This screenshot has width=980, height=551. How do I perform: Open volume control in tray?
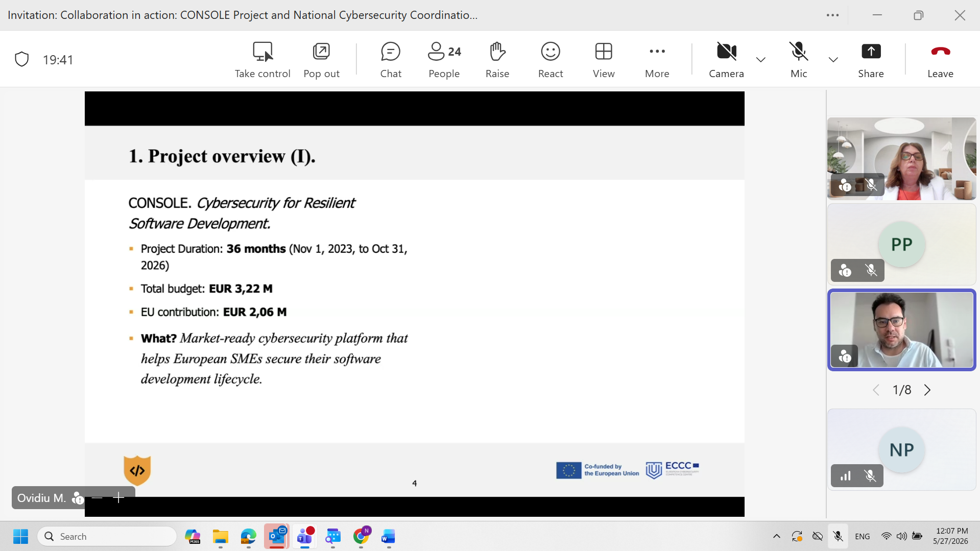click(902, 537)
